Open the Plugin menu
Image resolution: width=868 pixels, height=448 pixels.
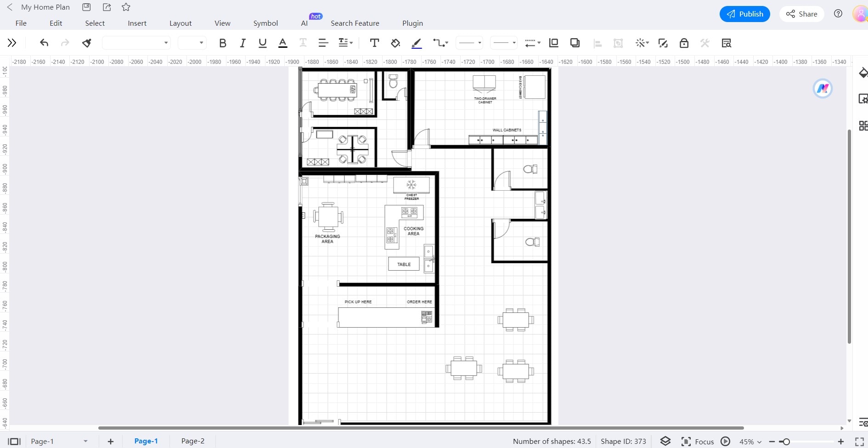click(412, 23)
